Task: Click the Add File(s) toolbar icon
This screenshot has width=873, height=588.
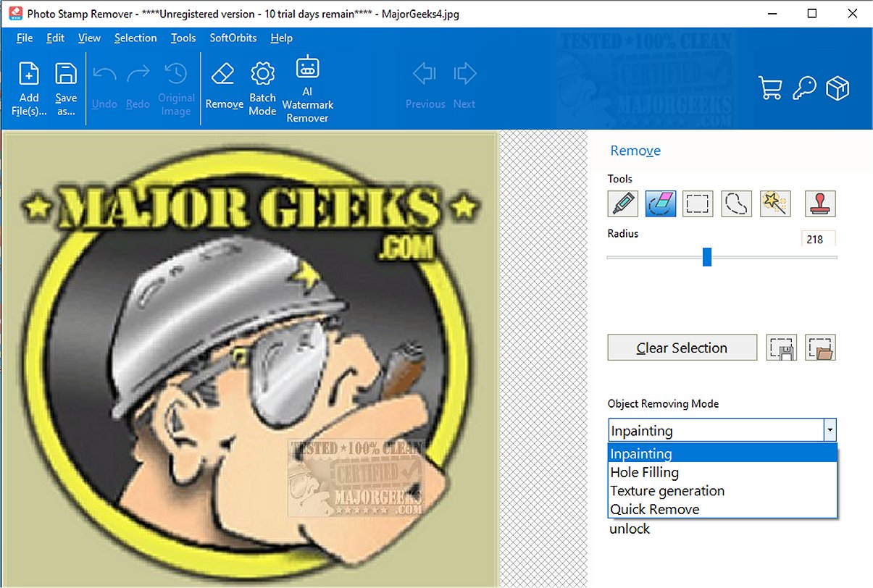Action: pos(29,74)
